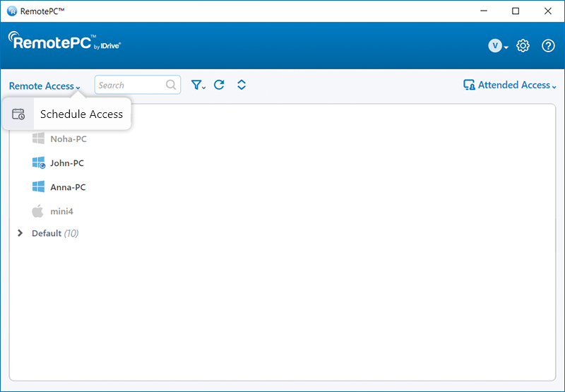
Task: Select Noha-PC in computer list
Action: tap(68, 139)
